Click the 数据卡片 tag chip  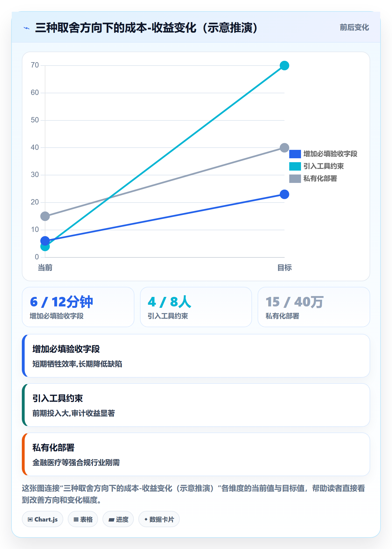[x=159, y=519]
